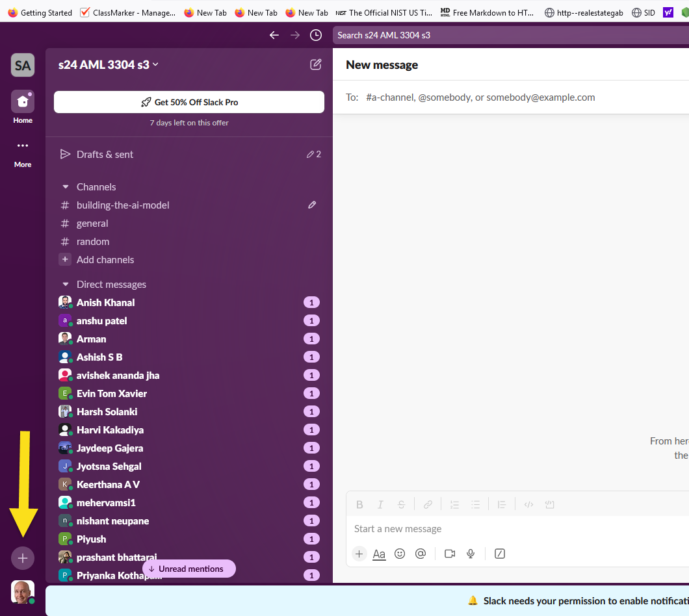Open the Free Markdown to HTML bookmark
Screen dimensions: 689x616
pos(487,12)
